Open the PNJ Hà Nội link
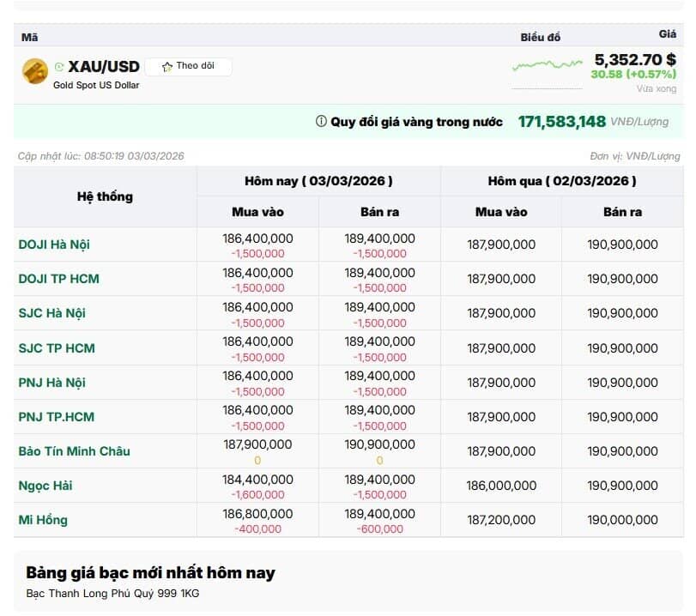This screenshot has width=696, height=616. 52,383
